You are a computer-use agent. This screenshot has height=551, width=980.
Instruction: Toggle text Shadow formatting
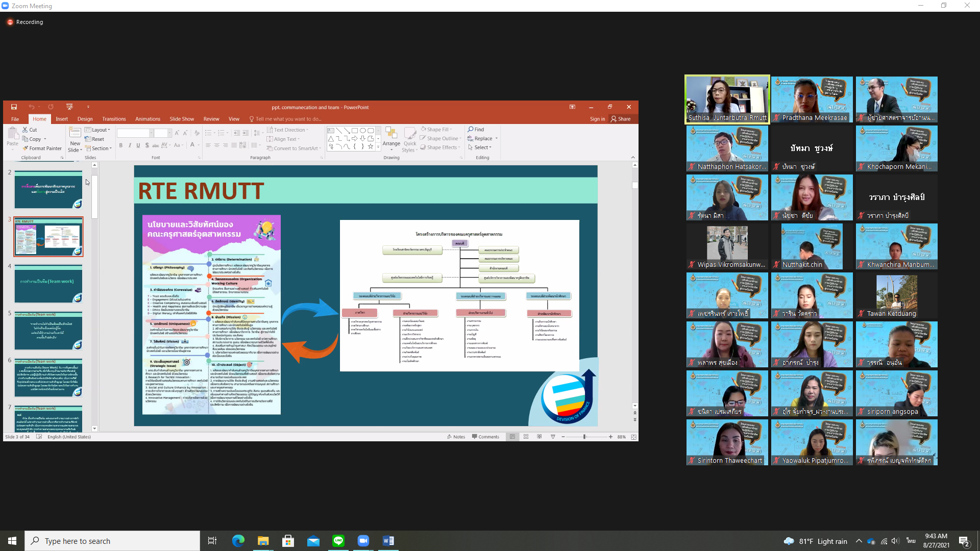(147, 145)
